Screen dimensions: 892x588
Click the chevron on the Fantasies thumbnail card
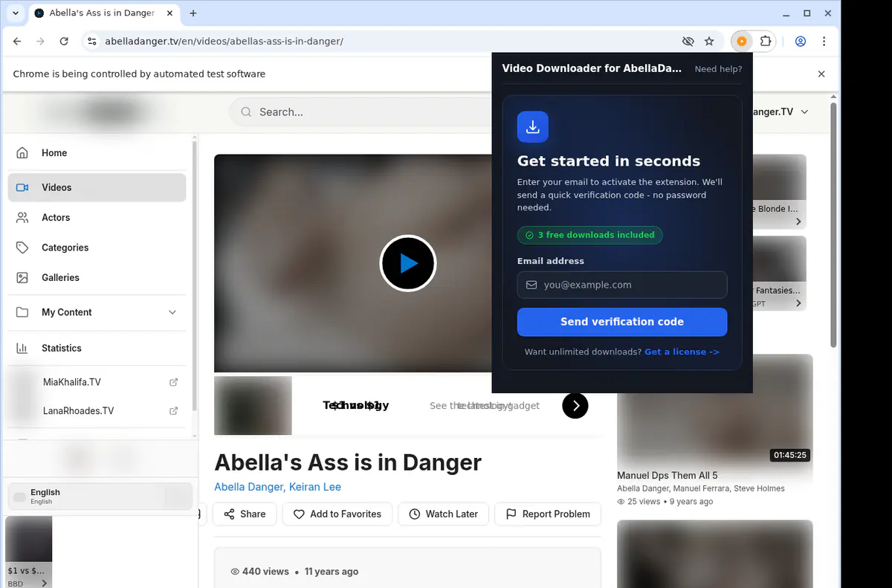[798, 303]
